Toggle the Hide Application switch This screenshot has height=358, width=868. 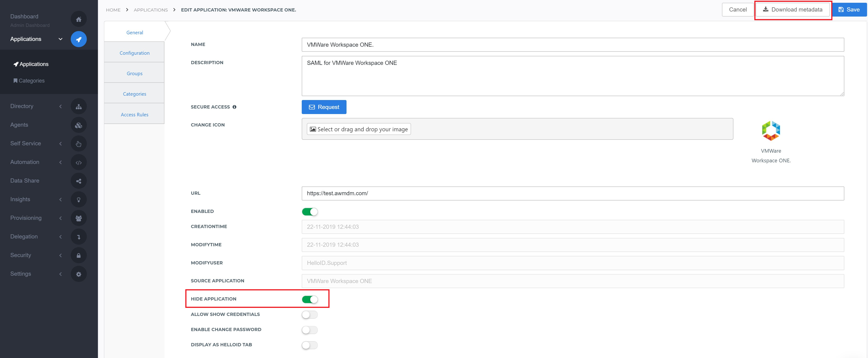tap(310, 299)
